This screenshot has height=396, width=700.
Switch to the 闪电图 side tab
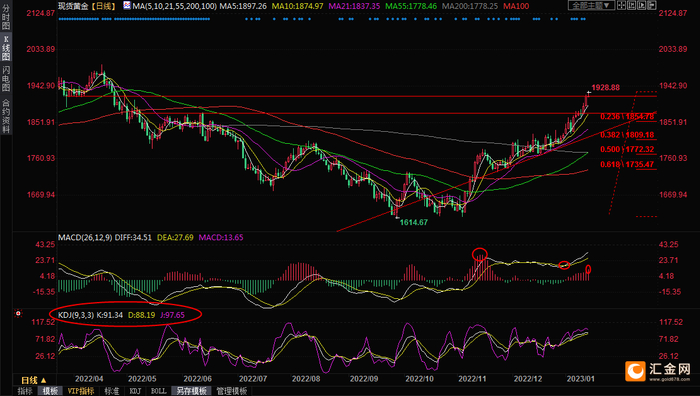point(6,79)
